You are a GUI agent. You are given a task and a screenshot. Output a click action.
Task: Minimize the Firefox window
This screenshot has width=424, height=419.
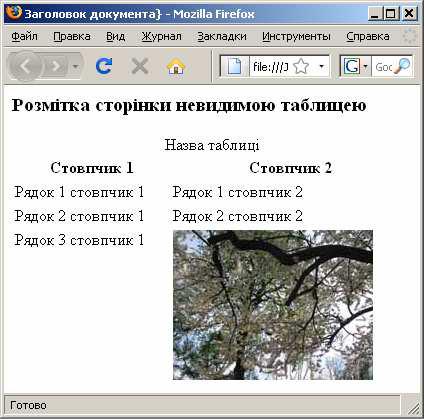375,14
